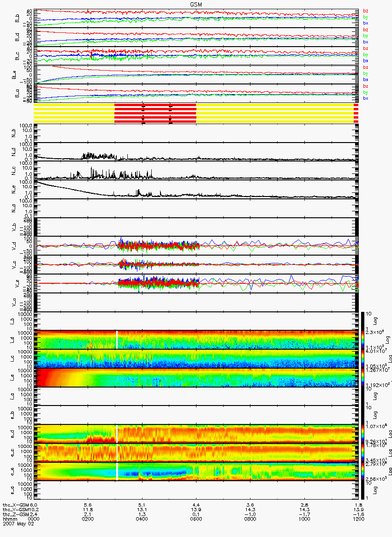The width and height of the screenshot is (392, 537).
Task: Click the thc_Z-GSM row label
Action: point(16,514)
